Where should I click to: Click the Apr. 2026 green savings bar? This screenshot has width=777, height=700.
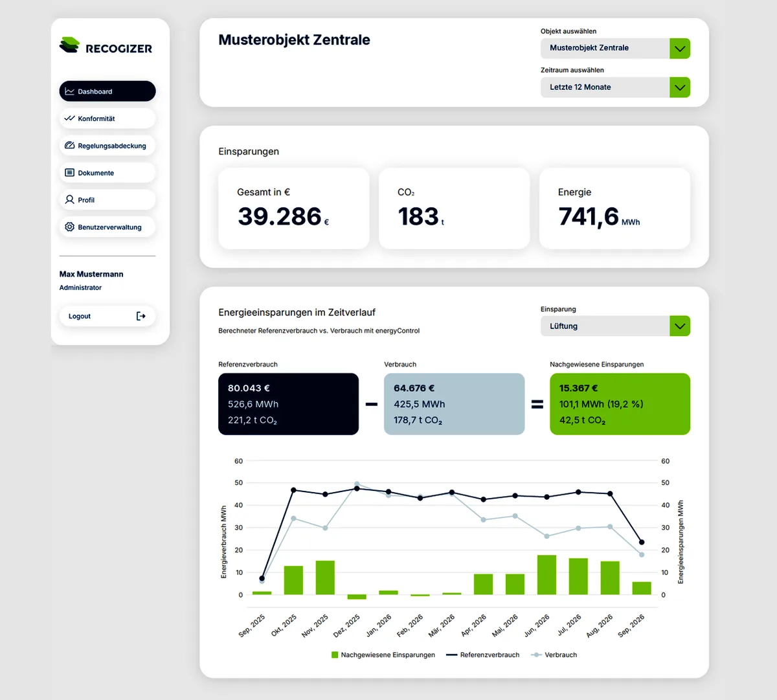[x=483, y=584]
